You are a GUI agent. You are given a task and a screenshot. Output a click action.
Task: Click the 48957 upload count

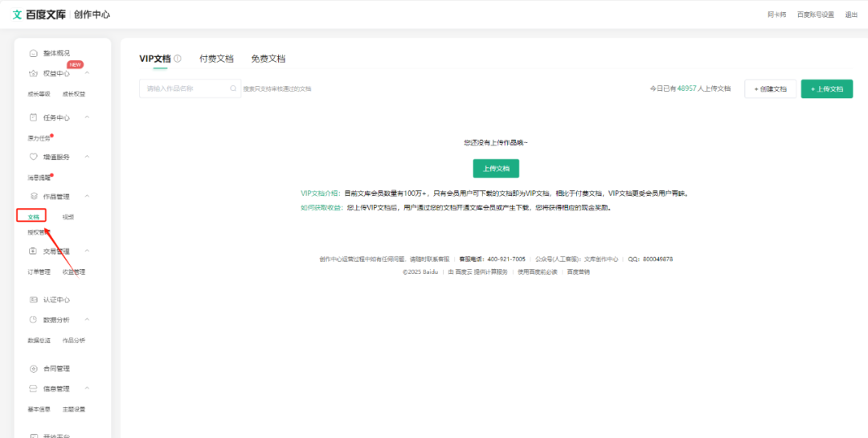686,88
